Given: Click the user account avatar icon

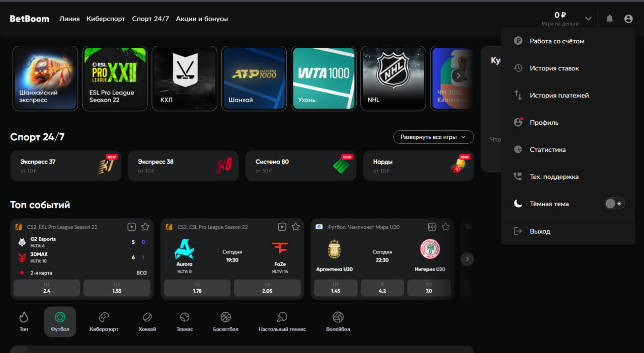Looking at the screenshot, I should [628, 19].
